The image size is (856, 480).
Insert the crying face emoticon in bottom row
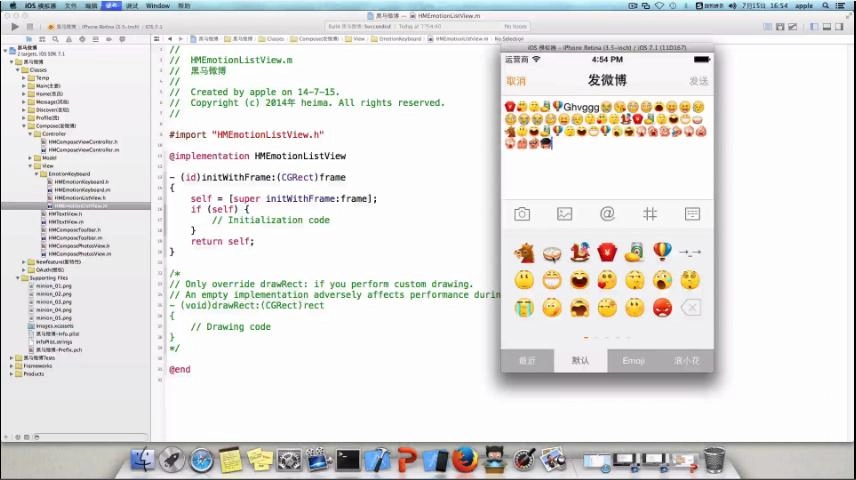[524, 308]
